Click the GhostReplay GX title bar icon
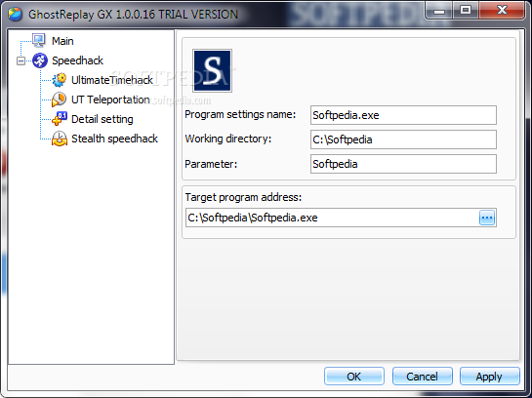The image size is (532, 398). click(x=15, y=14)
